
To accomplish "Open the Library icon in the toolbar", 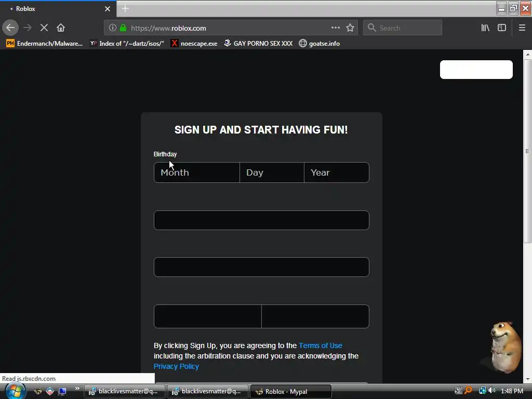I will [x=485, y=28].
